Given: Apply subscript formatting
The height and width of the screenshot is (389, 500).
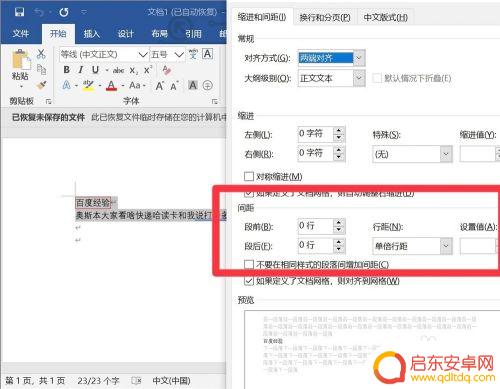Looking at the screenshot, I should point(134,71).
